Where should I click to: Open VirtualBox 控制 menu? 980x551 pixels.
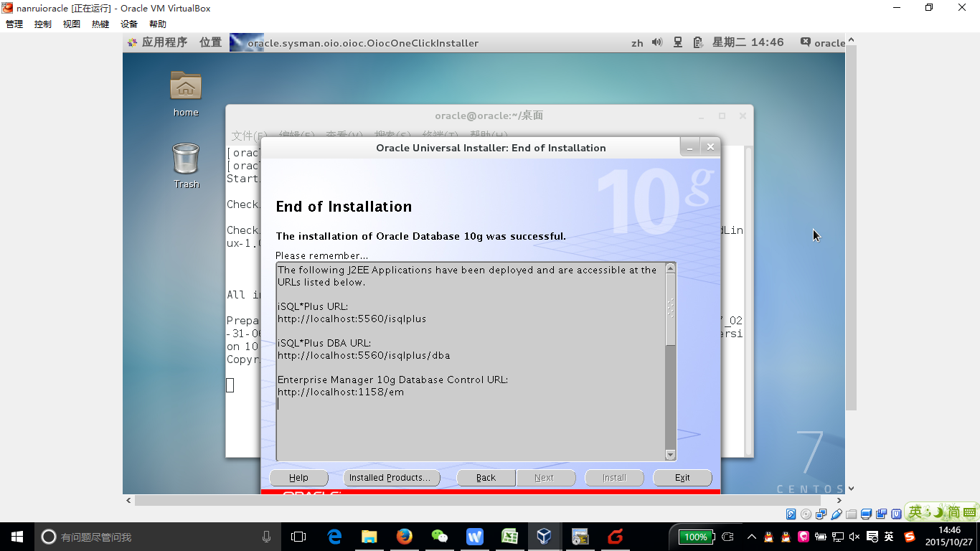click(x=43, y=24)
